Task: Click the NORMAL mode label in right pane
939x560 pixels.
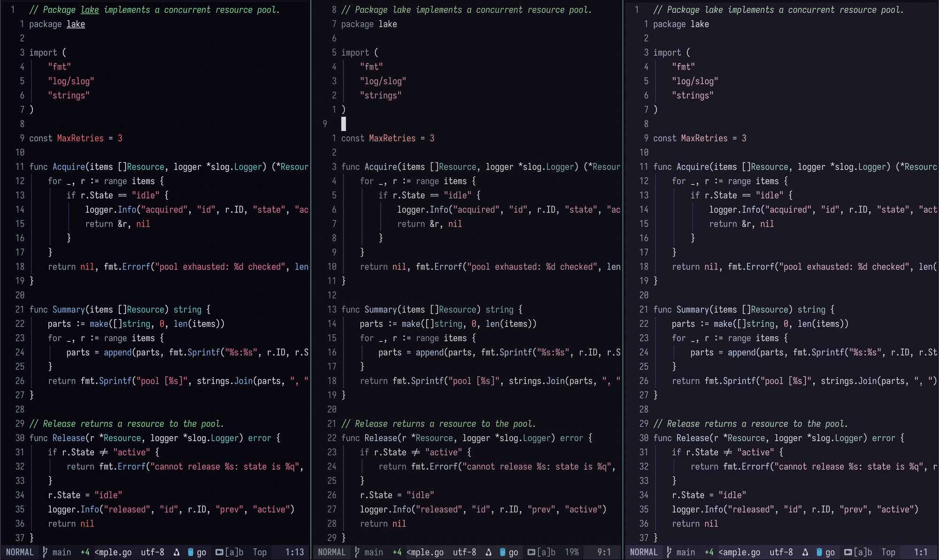Action: click(x=644, y=552)
